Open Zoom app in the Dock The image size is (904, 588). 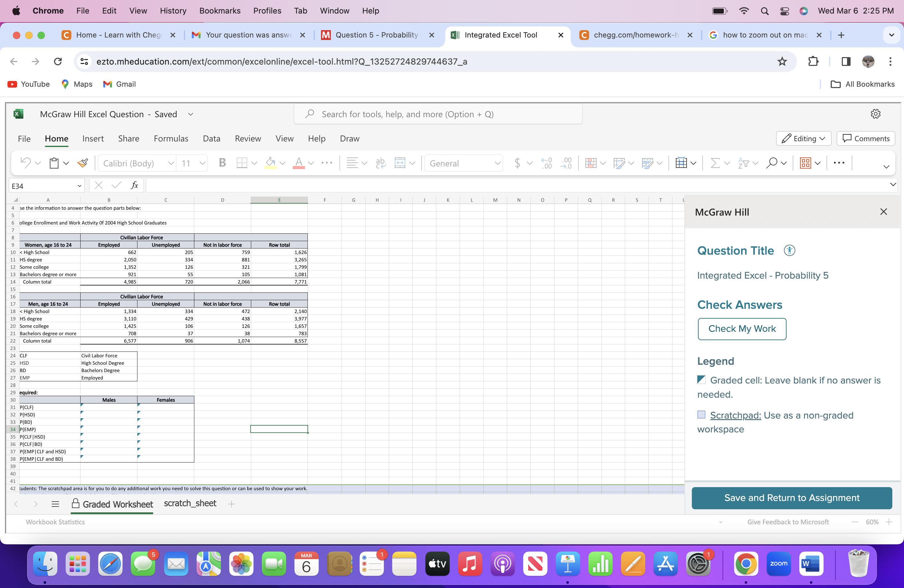click(778, 563)
